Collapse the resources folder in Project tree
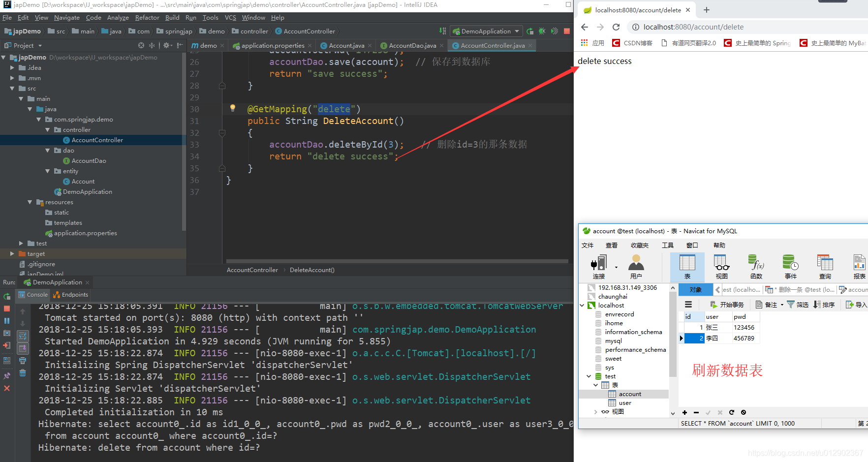Image resolution: width=868 pixels, height=462 pixels. tap(30, 202)
